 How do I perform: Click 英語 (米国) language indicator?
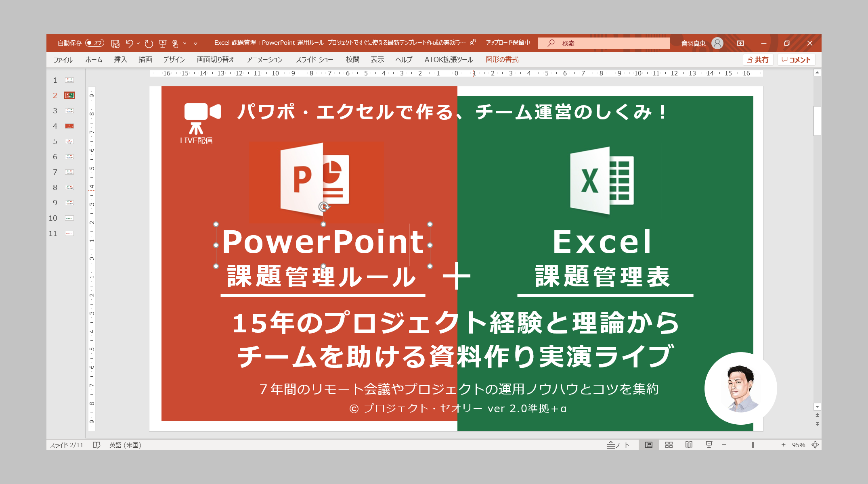(x=125, y=445)
